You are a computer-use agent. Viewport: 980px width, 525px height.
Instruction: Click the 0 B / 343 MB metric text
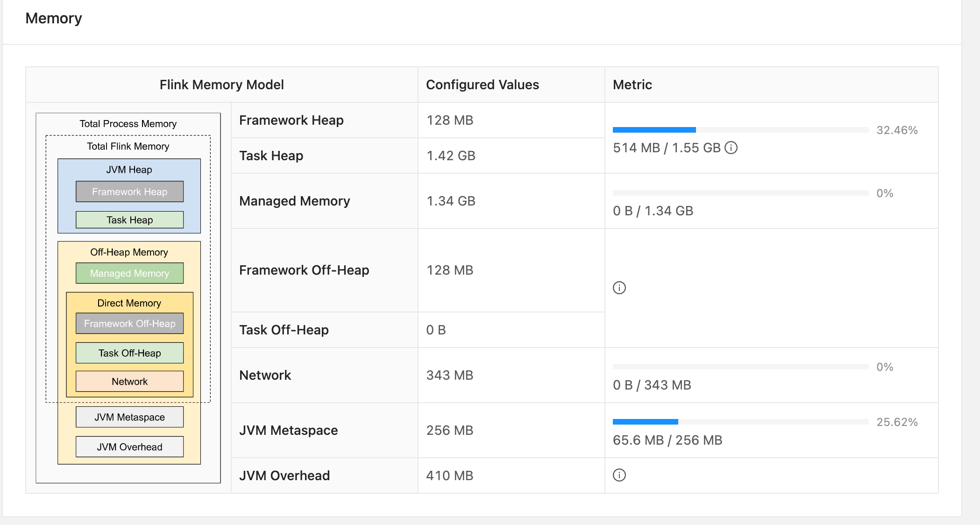tap(652, 385)
